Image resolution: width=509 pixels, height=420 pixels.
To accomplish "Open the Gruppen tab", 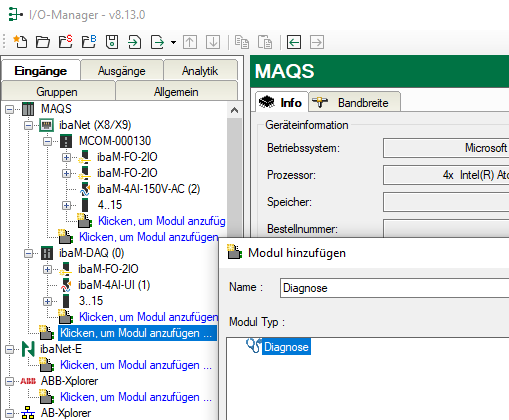I will 57,92.
